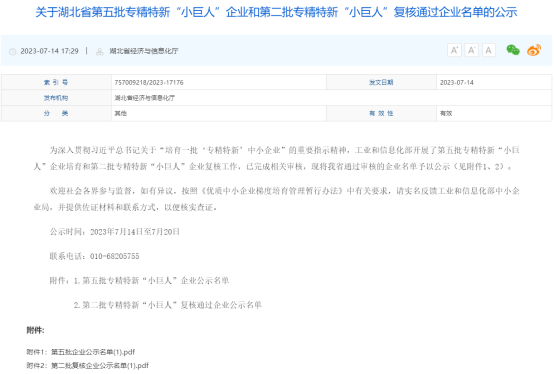Select the issue date value 2023-07-14 in table
Viewport: 554px width, 374px height.
[x=456, y=82]
